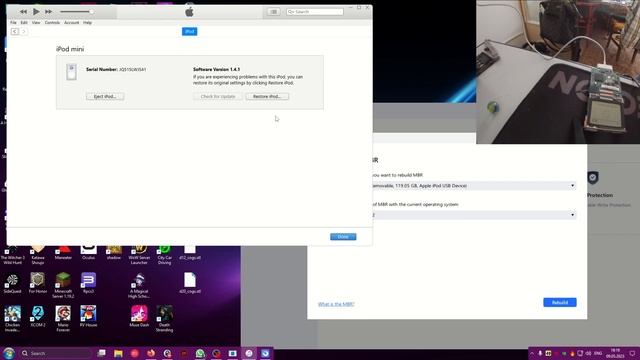Open the Mario Forever desktop shortcut
This screenshot has width=640, height=360.
63,319
